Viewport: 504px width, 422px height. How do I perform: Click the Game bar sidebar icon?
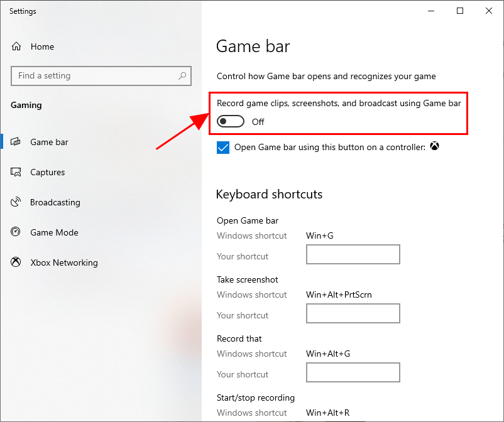[x=16, y=142]
